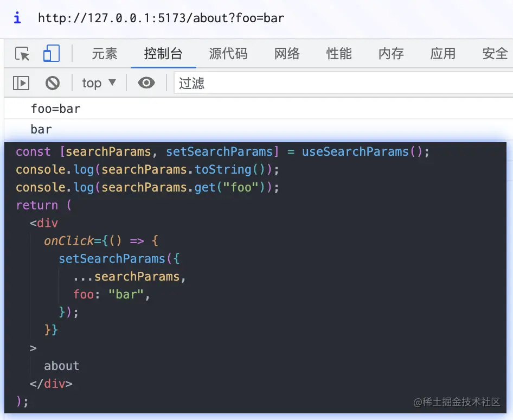
Task: Click 'setSearchParams' in the const declaration
Action: point(219,151)
